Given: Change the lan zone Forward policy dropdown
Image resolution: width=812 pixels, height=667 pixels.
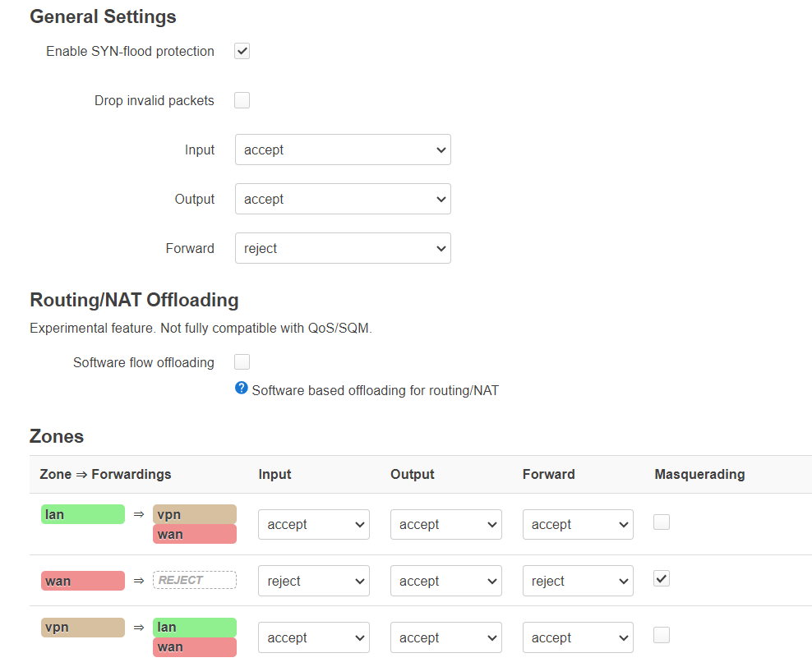Looking at the screenshot, I should [x=578, y=524].
